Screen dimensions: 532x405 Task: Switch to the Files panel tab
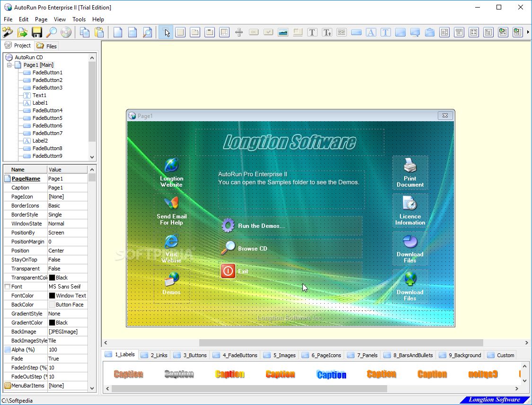click(47, 46)
